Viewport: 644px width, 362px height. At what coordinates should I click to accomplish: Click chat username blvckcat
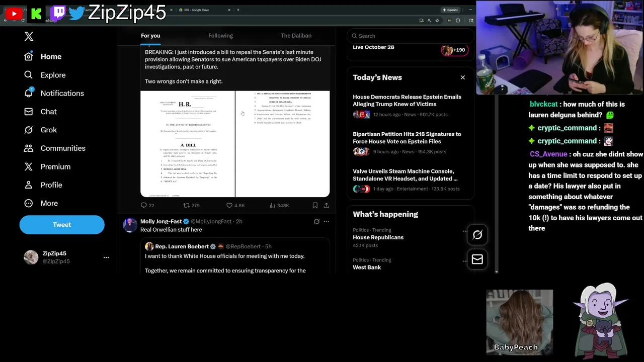(x=543, y=104)
